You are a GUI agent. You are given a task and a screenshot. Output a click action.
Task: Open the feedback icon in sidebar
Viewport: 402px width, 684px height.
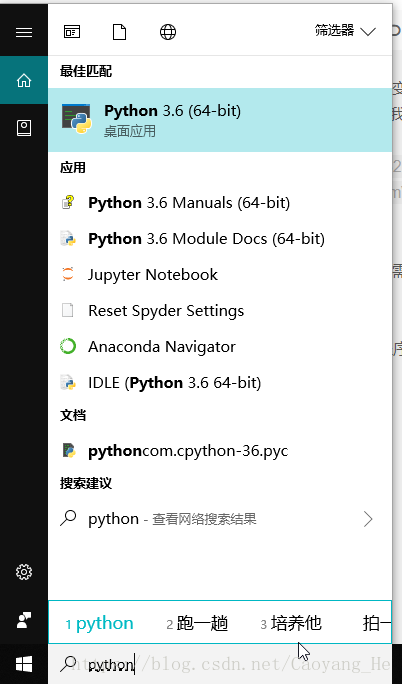click(24, 620)
